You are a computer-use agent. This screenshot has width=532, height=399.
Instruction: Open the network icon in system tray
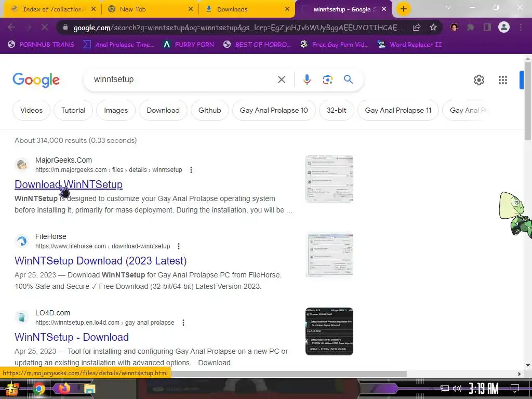pos(444,389)
